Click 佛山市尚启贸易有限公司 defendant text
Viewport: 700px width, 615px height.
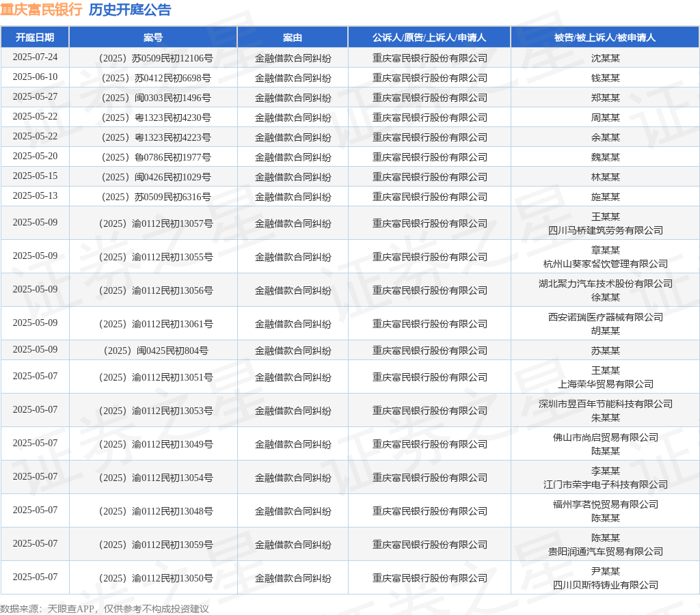point(606,437)
